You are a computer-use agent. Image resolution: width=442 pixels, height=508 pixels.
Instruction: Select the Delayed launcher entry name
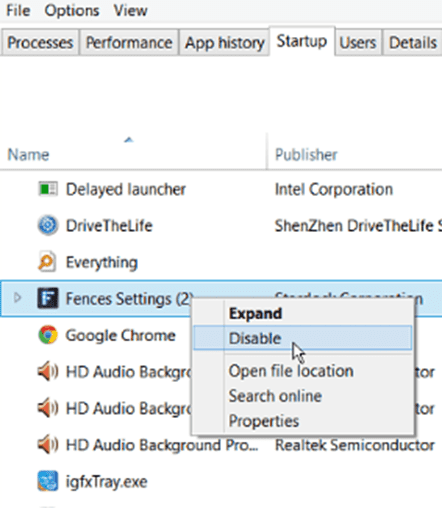(126, 189)
